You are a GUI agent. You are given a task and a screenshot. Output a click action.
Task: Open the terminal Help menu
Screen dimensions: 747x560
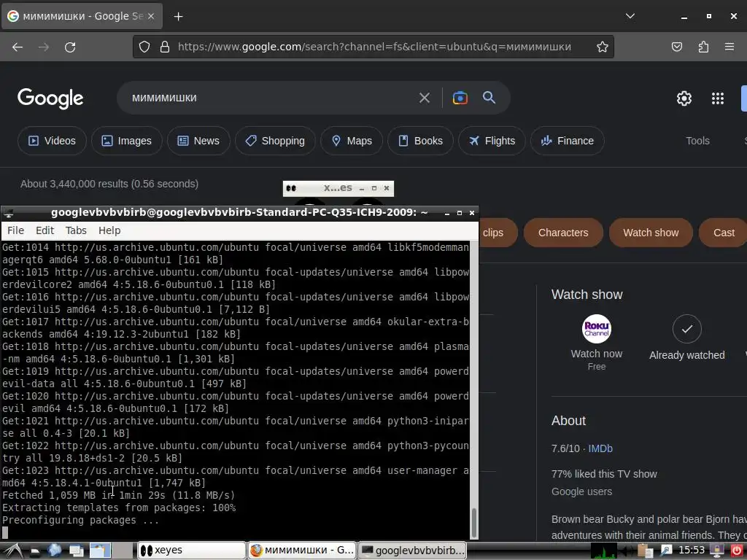[109, 230]
